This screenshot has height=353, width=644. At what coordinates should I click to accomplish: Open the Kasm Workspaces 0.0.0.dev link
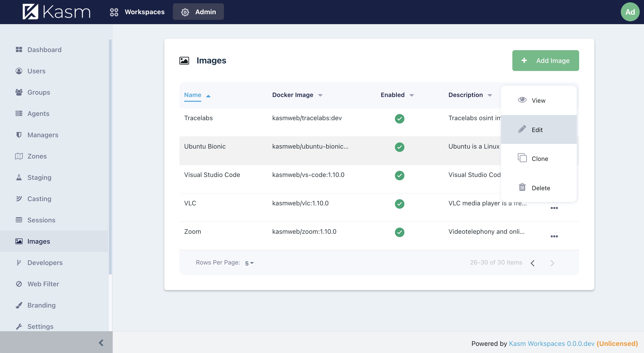pos(551,344)
